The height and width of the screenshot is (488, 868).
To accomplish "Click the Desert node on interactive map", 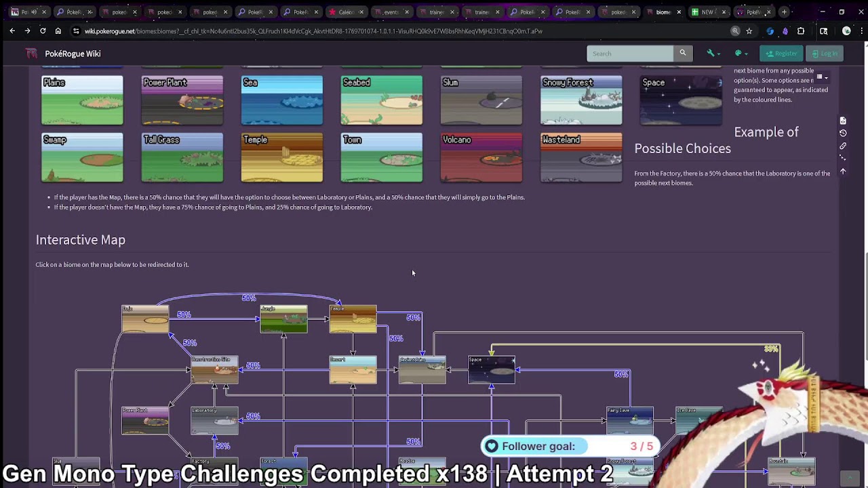I will point(353,370).
